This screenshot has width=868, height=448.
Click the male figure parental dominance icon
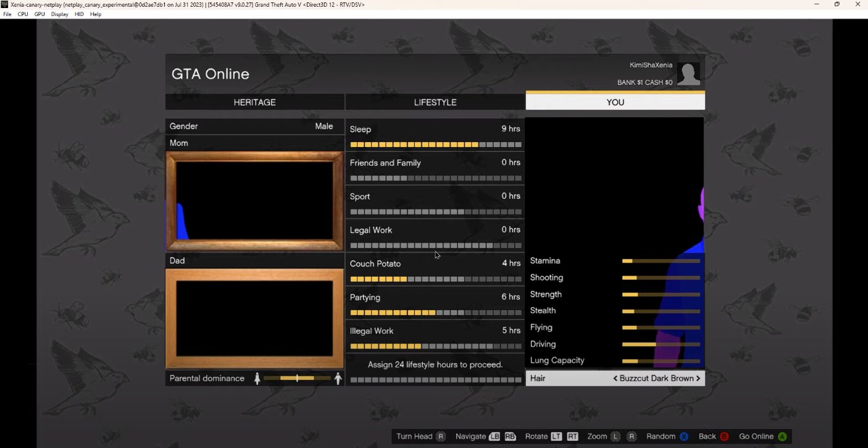click(x=338, y=378)
